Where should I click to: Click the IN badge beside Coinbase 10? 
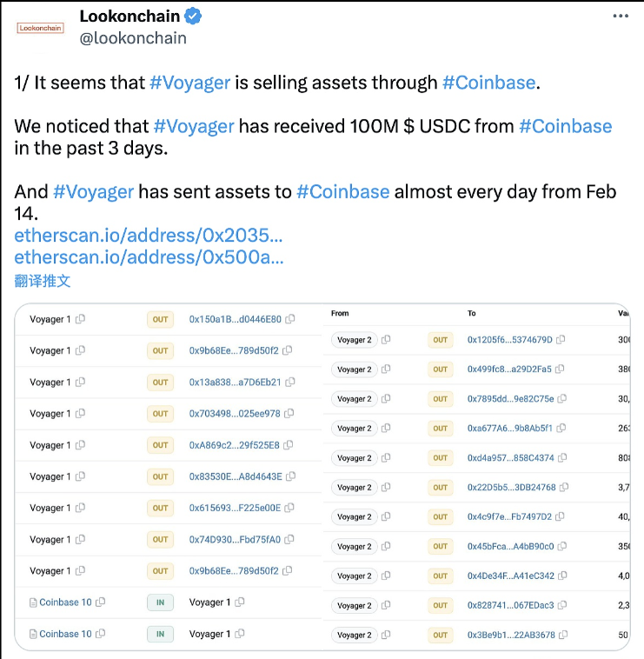click(x=160, y=602)
